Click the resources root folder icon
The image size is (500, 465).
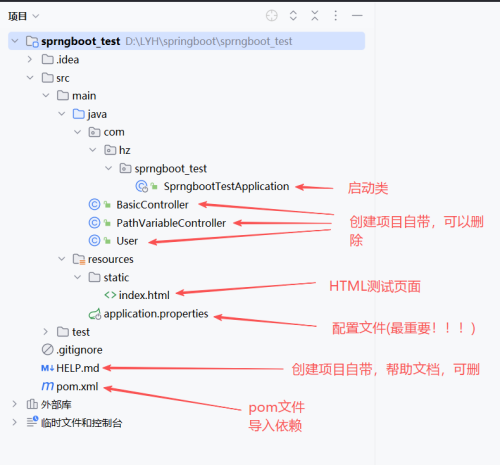coord(79,259)
